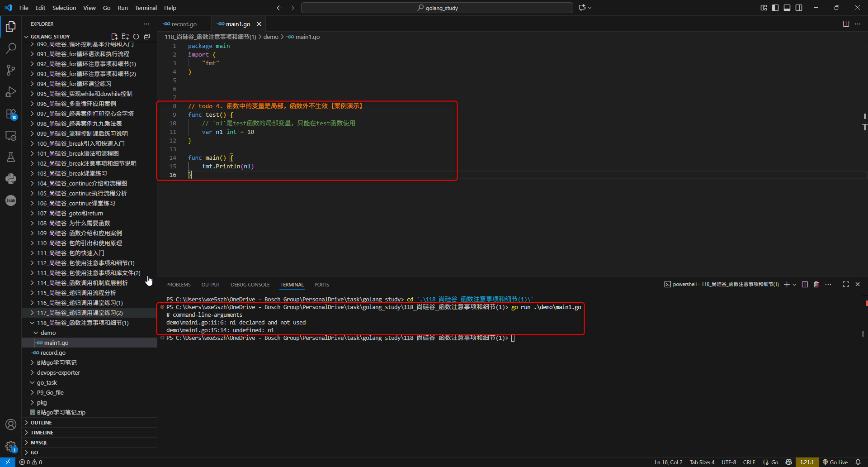The image size is (868, 467).
Task: Open the Extensions view
Action: click(x=11, y=114)
